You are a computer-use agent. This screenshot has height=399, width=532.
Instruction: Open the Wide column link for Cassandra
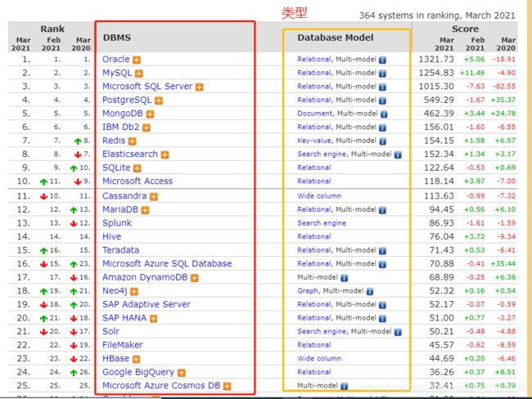point(319,196)
